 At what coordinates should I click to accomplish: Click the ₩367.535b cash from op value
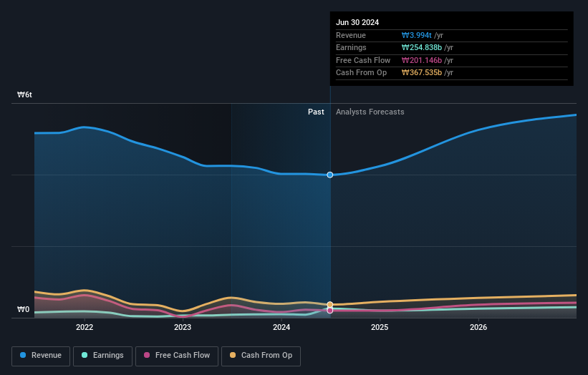pos(422,73)
